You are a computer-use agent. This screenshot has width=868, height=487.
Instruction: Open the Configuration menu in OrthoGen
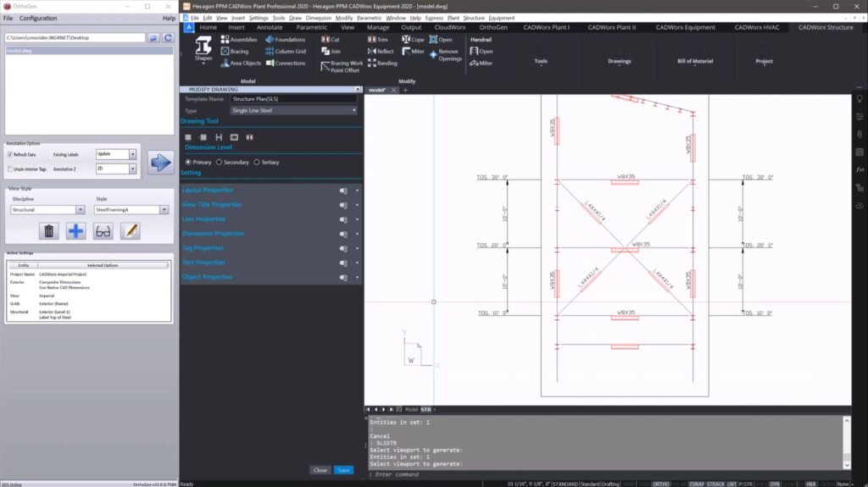(38, 18)
